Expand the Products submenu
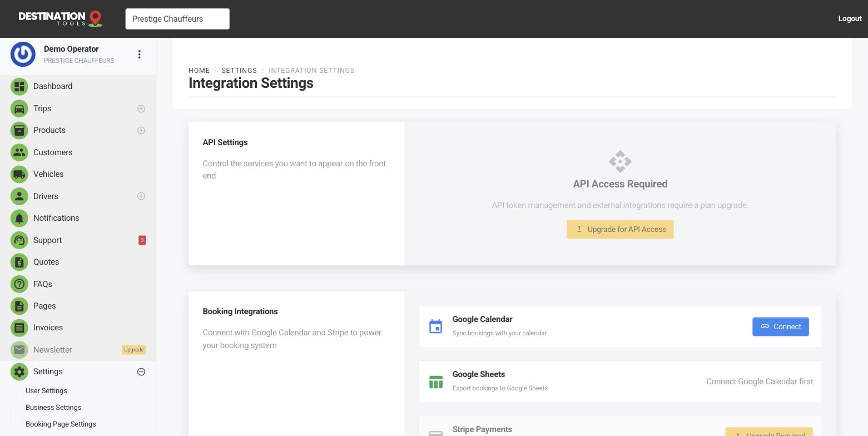This screenshot has width=868, height=436. [141, 130]
